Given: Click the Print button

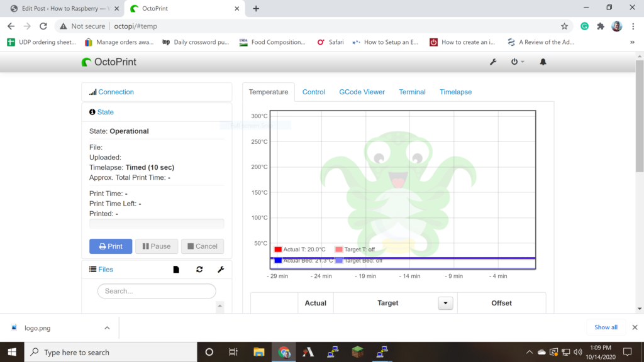Looking at the screenshot, I should pyautogui.click(x=111, y=246).
